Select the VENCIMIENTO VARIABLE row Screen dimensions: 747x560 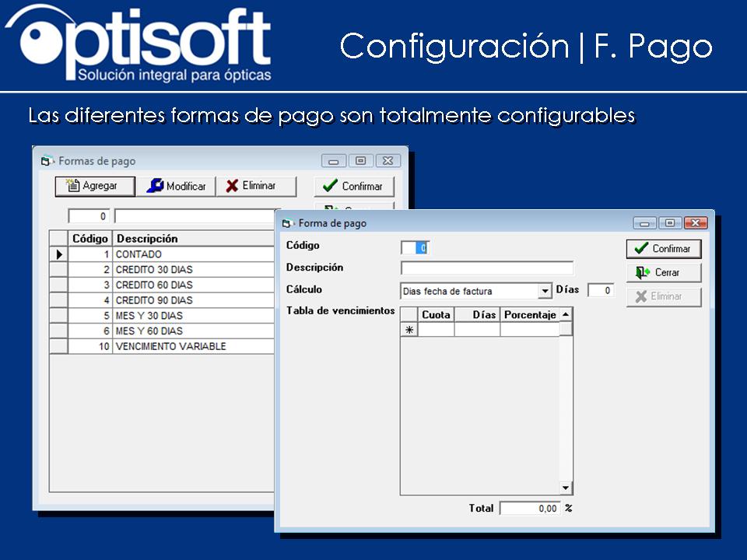(171, 346)
